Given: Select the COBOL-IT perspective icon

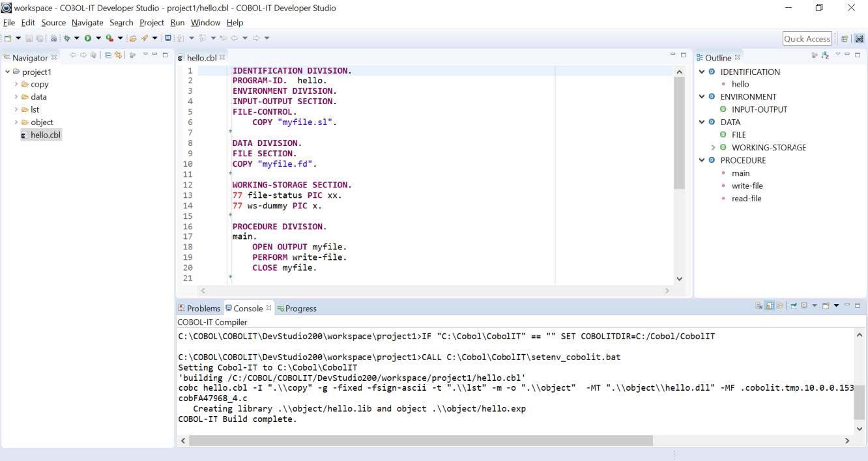Looking at the screenshot, I should [x=859, y=38].
